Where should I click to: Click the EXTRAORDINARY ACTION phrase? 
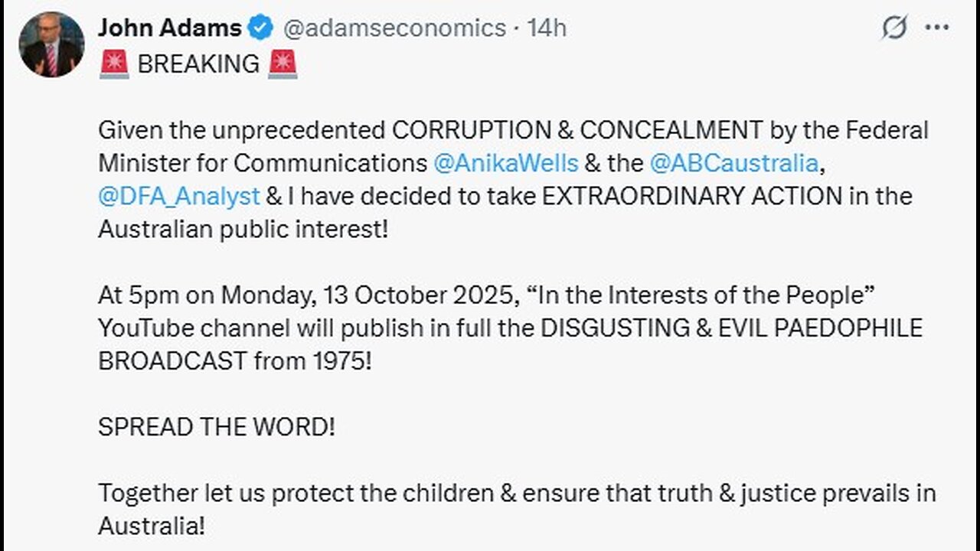point(691,196)
